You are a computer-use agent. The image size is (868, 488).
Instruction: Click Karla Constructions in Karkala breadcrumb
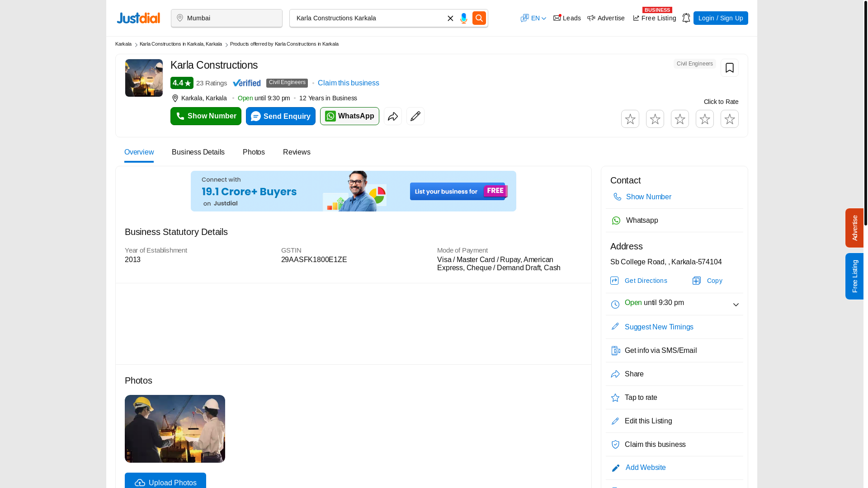coord(181,44)
